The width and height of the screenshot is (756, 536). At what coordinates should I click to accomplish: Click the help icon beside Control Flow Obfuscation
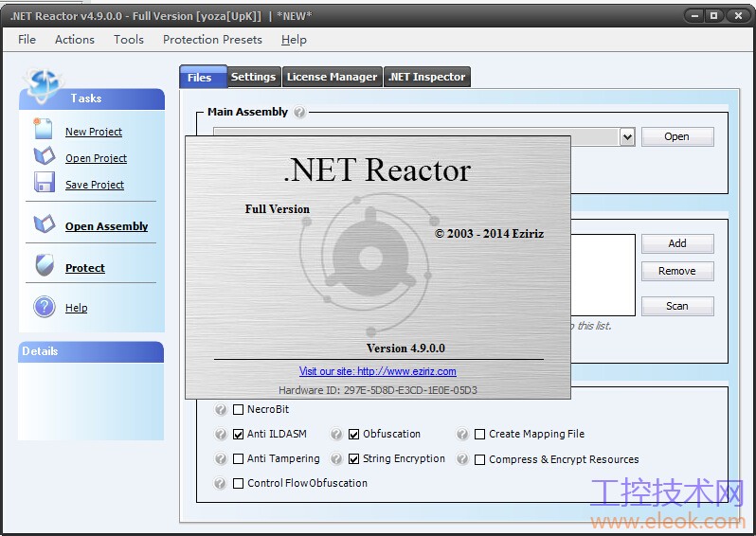221,483
